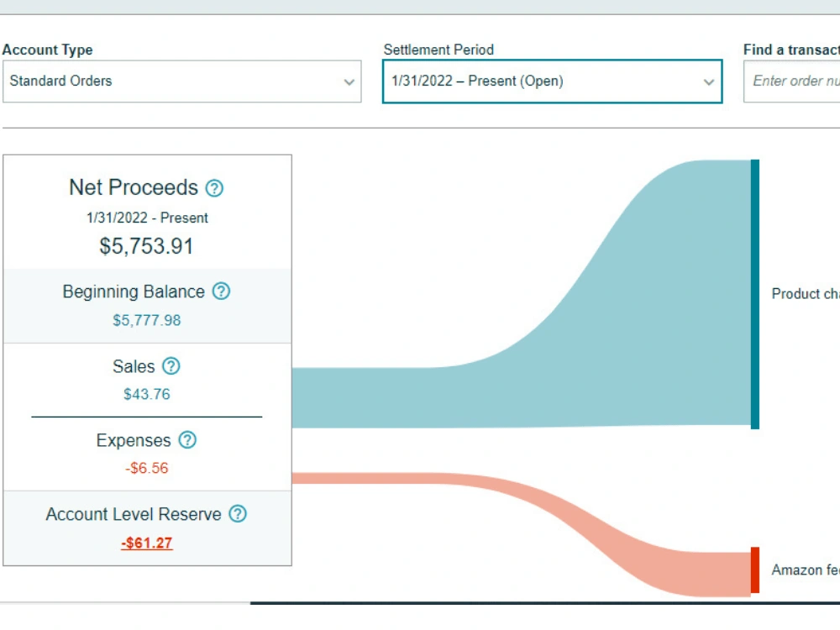This screenshot has width=840, height=630.
Task: Click the -$6.56 expenses amount
Action: 147,468
